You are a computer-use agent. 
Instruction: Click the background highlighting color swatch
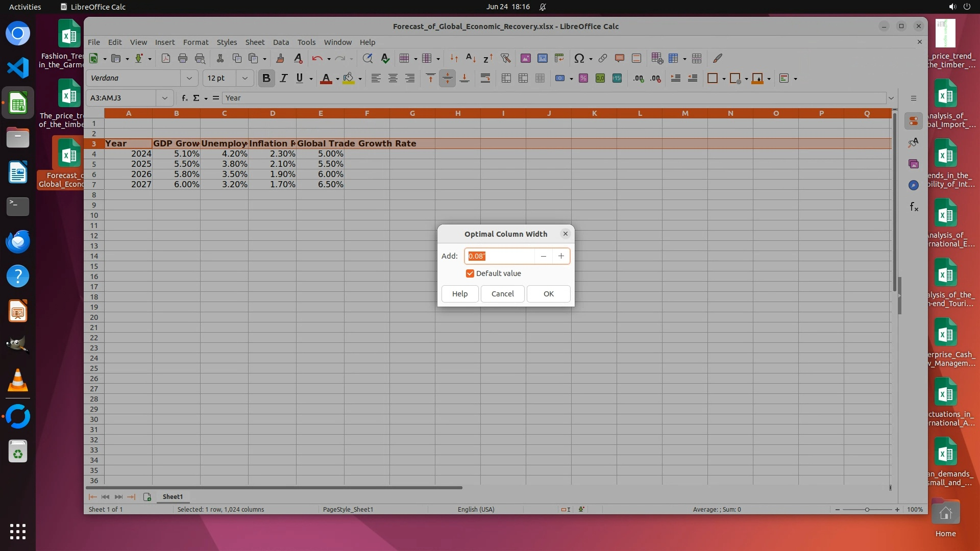point(349,79)
